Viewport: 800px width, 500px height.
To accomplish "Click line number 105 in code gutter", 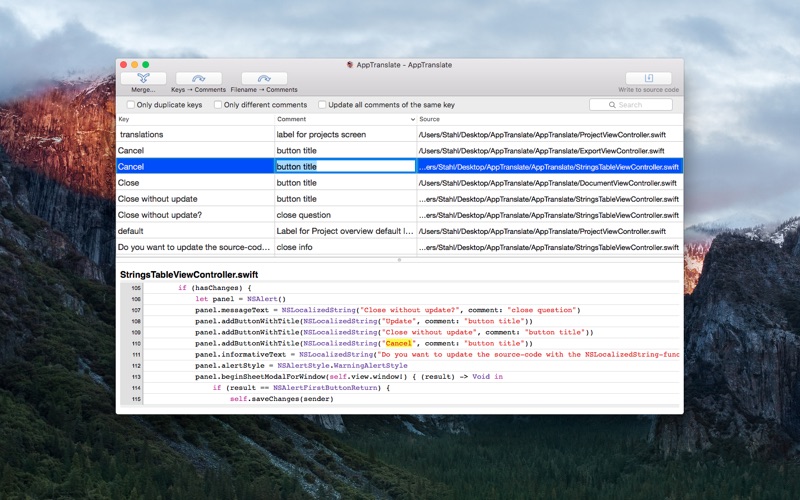I will pyautogui.click(x=136, y=288).
